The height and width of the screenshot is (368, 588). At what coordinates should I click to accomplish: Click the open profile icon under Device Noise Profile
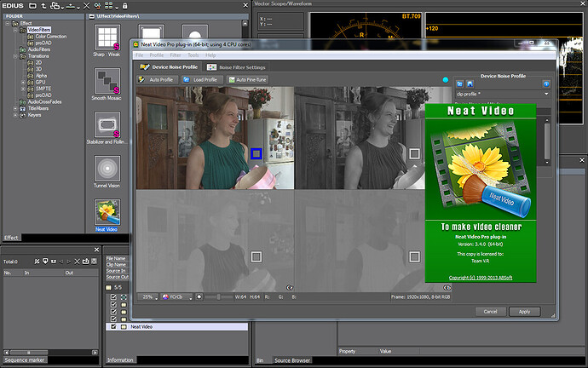460,84
